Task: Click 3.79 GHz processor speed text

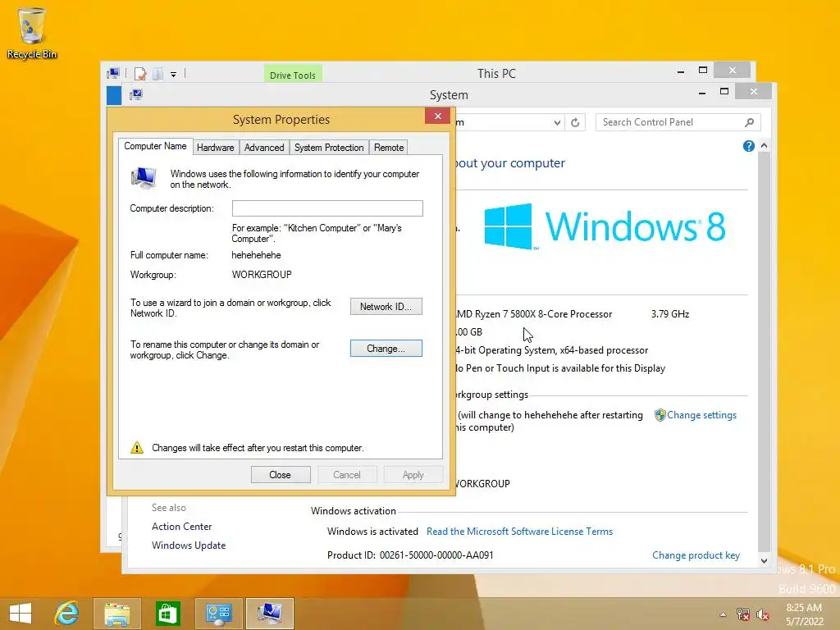Action: point(670,314)
